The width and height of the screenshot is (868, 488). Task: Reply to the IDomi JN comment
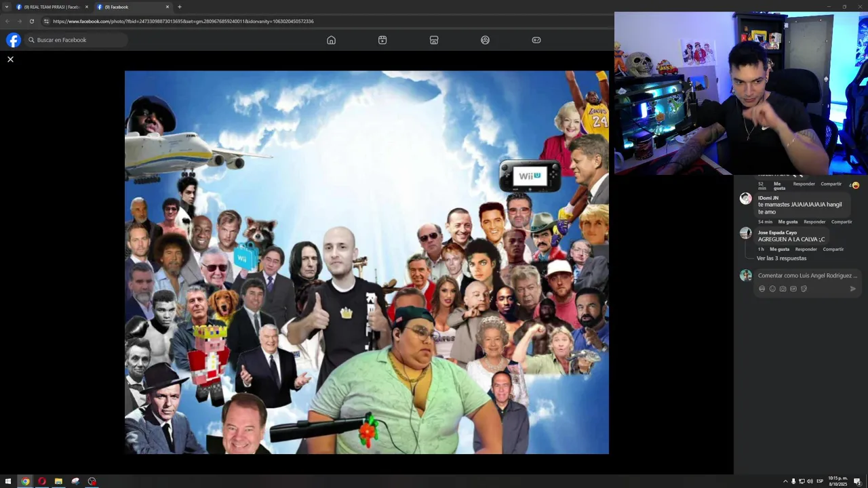(x=814, y=222)
